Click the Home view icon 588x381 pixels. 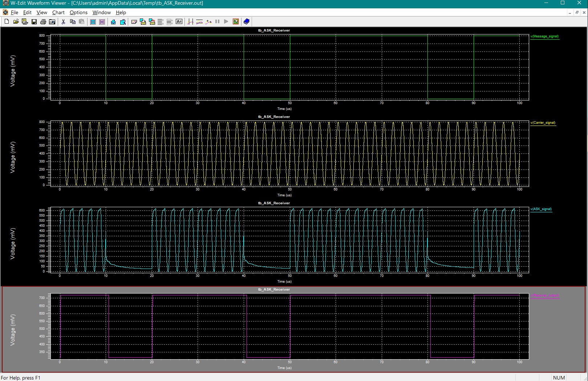pyautogui.click(x=113, y=22)
